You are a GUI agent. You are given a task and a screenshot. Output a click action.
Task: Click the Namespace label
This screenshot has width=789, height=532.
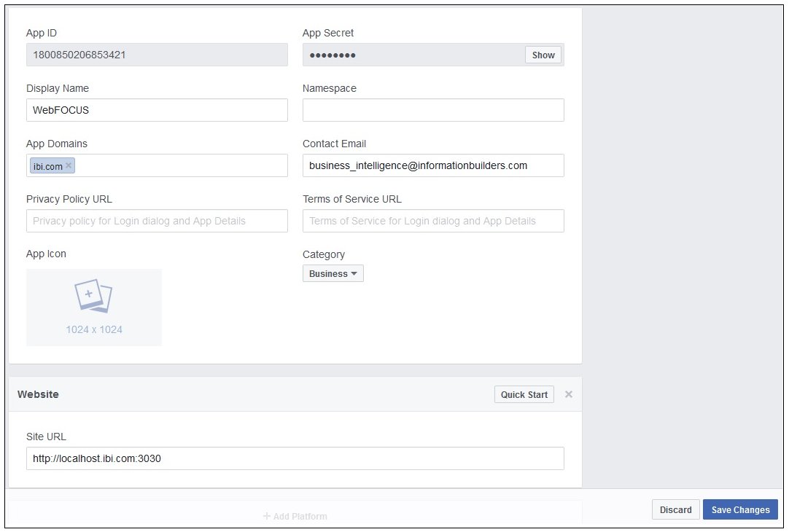(329, 88)
